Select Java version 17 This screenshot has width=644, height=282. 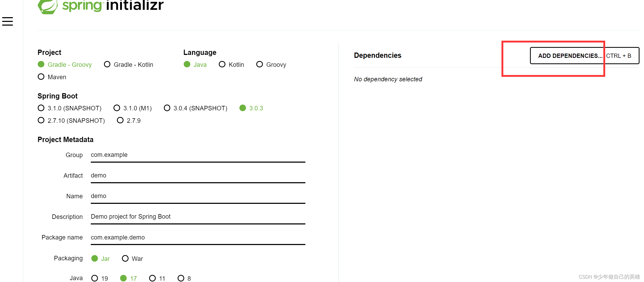tap(129, 278)
